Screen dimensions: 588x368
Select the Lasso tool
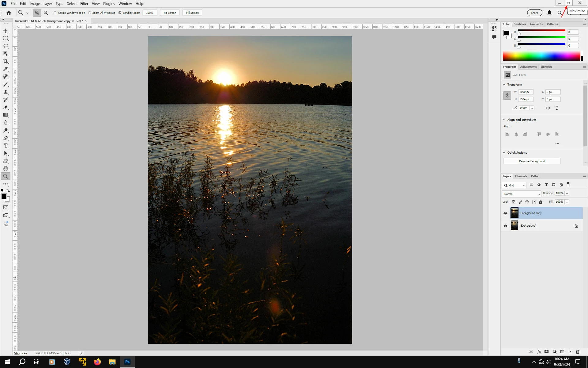[x=6, y=46]
